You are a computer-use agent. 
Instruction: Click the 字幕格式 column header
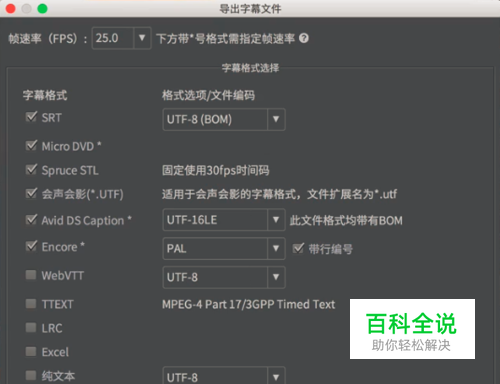pyautogui.click(x=45, y=95)
